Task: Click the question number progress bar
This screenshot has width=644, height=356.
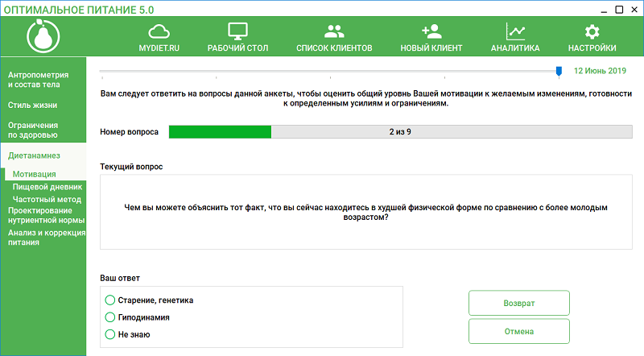Action: [400, 131]
